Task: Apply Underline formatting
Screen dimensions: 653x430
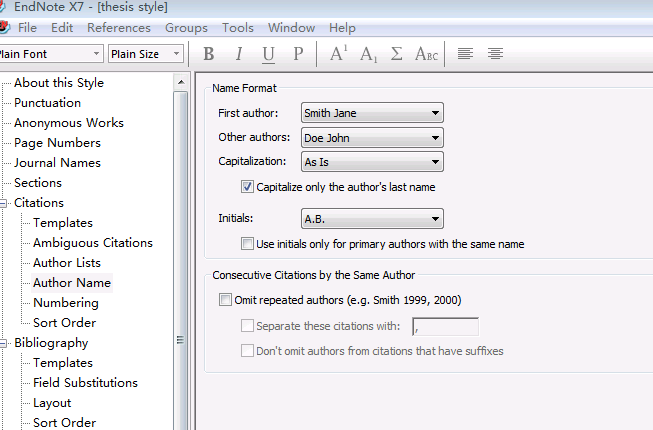Action: coord(269,54)
